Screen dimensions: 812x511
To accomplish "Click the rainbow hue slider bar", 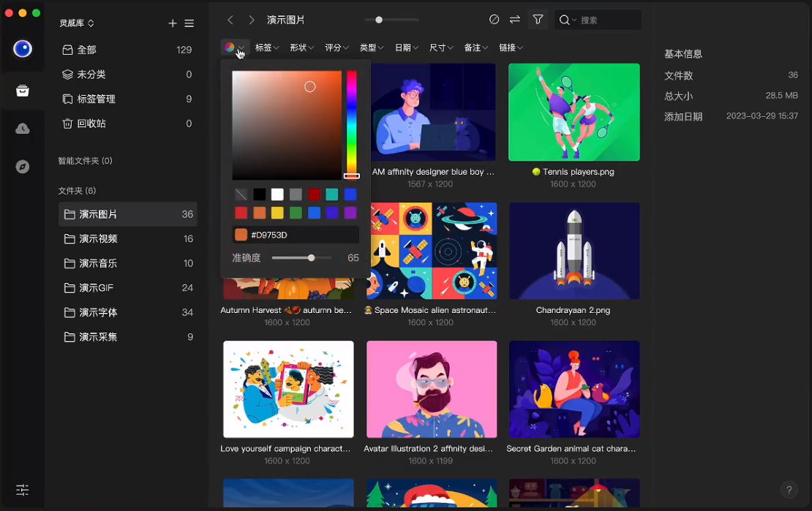I will click(352, 125).
